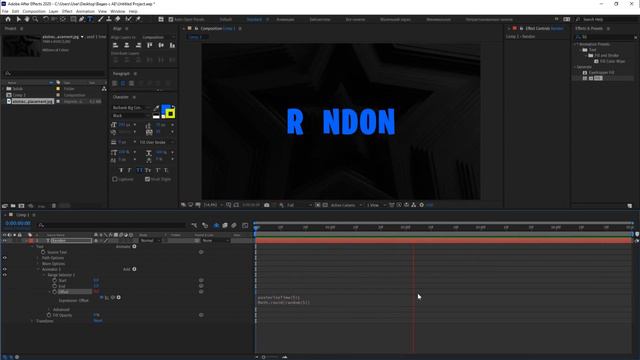
Task: Select the Selection arrow tool
Action: (18, 19)
